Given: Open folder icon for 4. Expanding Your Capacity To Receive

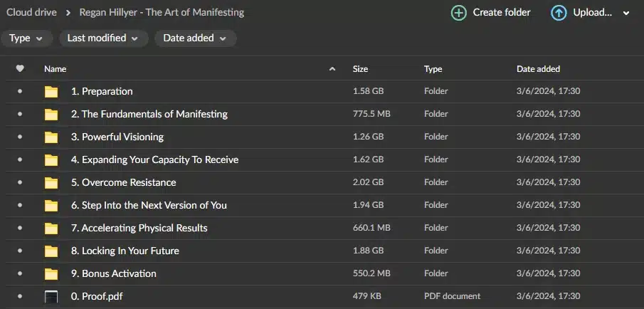Looking at the screenshot, I should pos(51,160).
